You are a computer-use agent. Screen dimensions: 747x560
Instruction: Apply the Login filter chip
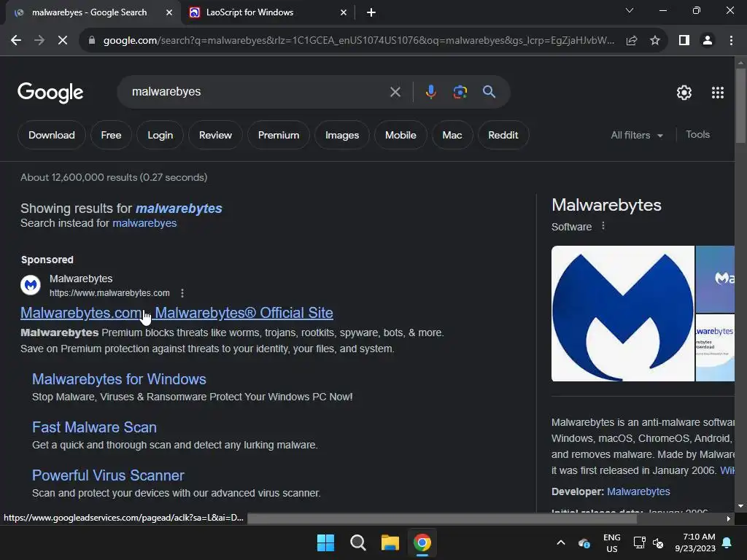click(x=160, y=135)
